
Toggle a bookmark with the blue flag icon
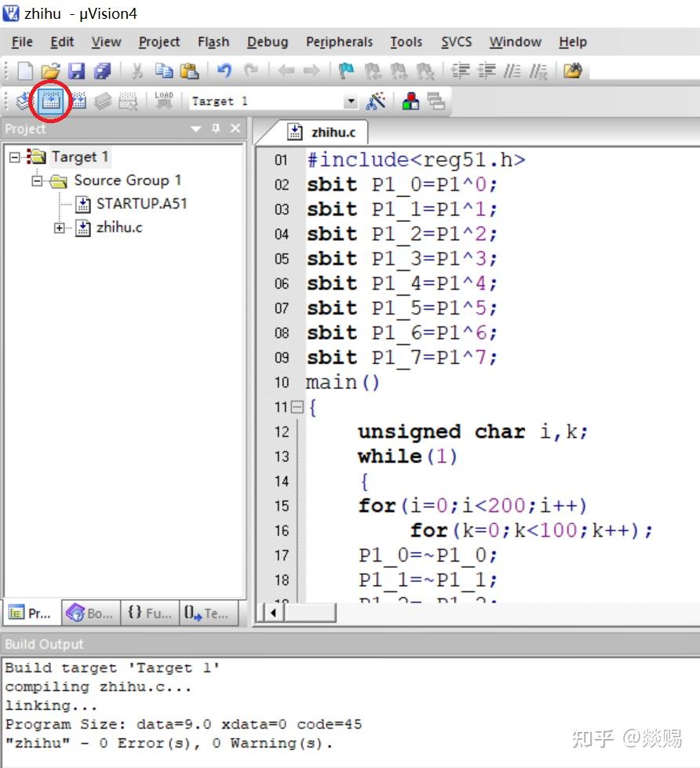[x=346, y=71]
